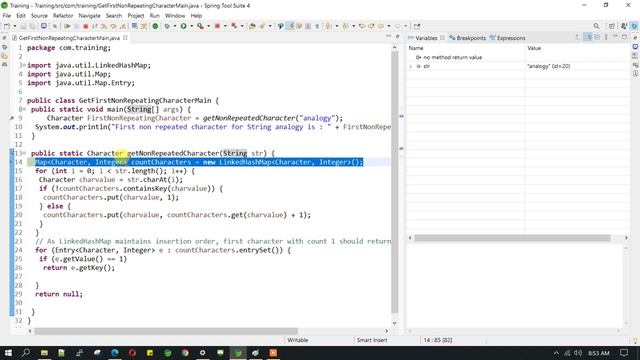Screen dimensions: 640x360
Task: Open the Edit menu
Action: [x=21, y=16]
